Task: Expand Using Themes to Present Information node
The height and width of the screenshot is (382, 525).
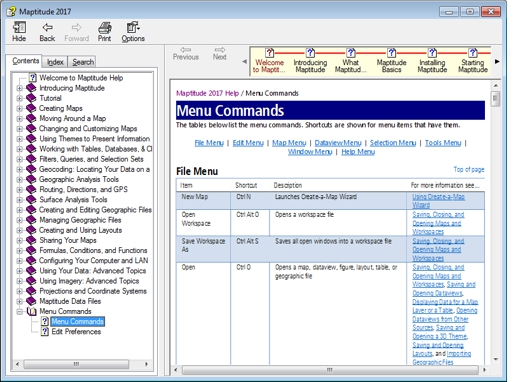Action: tap(19, 139)
